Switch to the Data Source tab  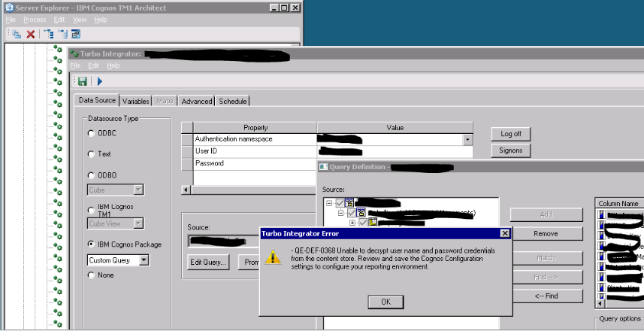tap(97, 100)
